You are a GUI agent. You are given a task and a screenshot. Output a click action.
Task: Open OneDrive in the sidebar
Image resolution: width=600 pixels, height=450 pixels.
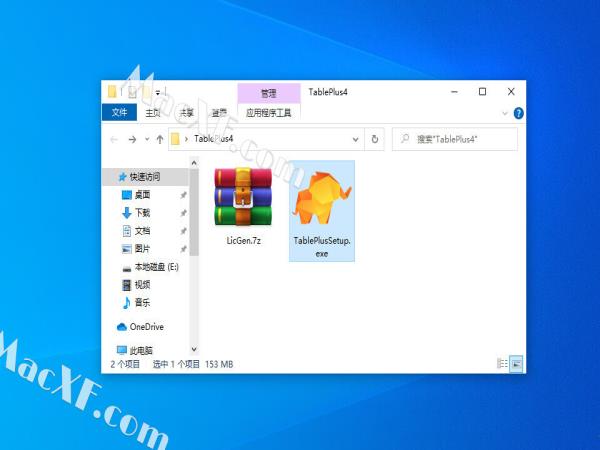(146, 327)
